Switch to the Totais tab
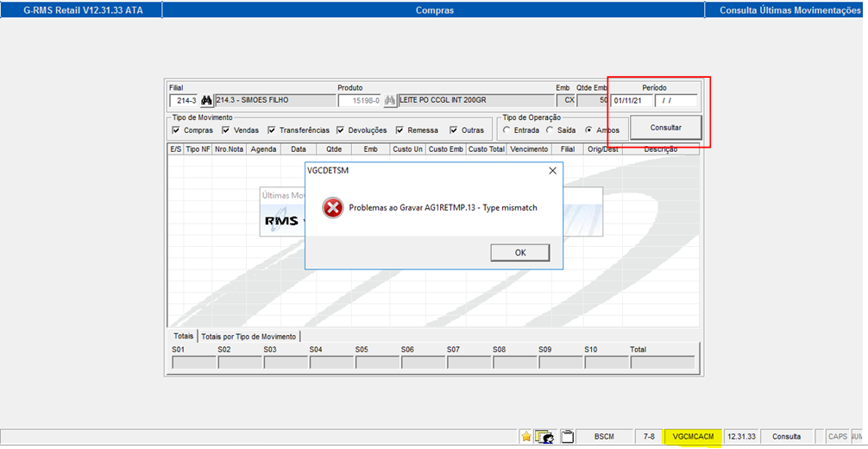868x449 pixels. tap(183, 336)
